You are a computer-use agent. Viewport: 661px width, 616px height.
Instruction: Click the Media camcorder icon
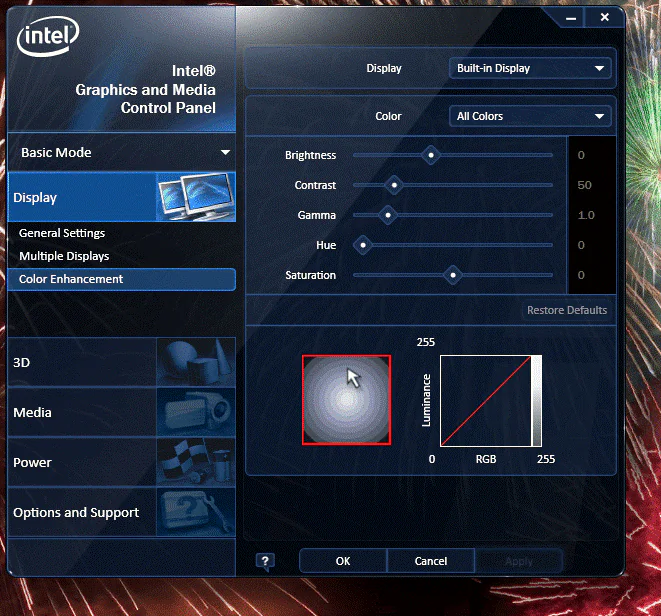coord(196,412)
